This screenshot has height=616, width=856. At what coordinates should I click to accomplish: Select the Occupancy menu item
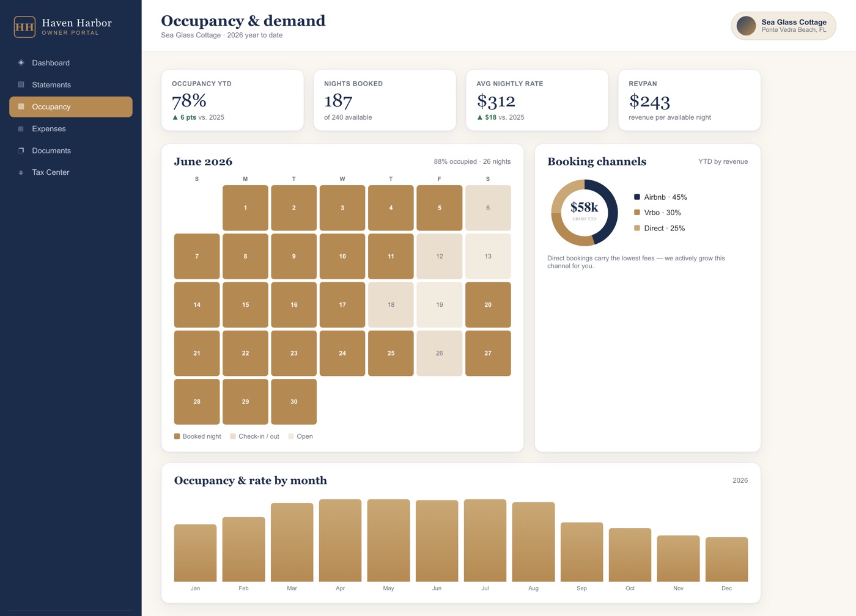pyautogui.click(x=71, y=106)
